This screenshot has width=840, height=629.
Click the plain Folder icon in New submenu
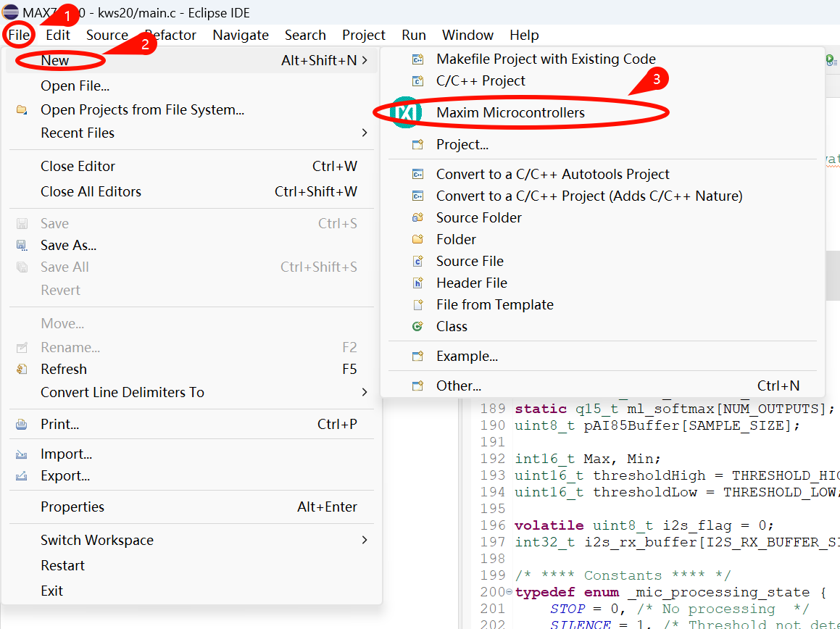pos(417,239)
